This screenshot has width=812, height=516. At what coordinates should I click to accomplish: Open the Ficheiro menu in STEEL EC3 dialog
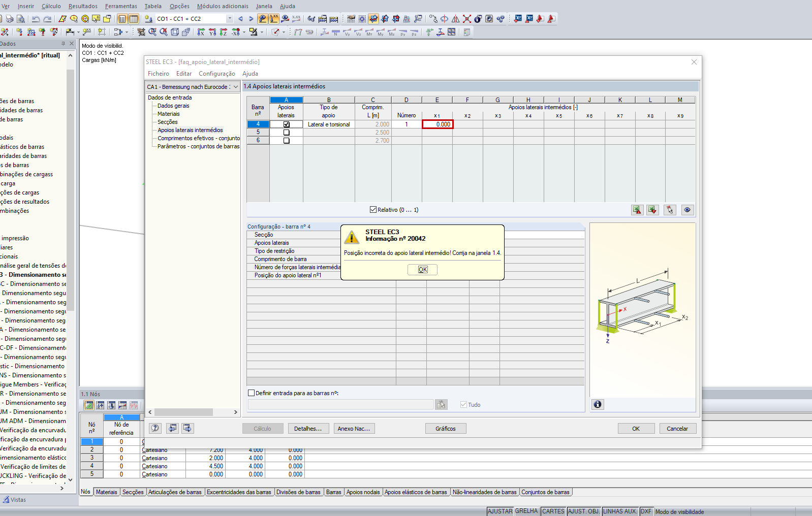click(x=159, y=74)
